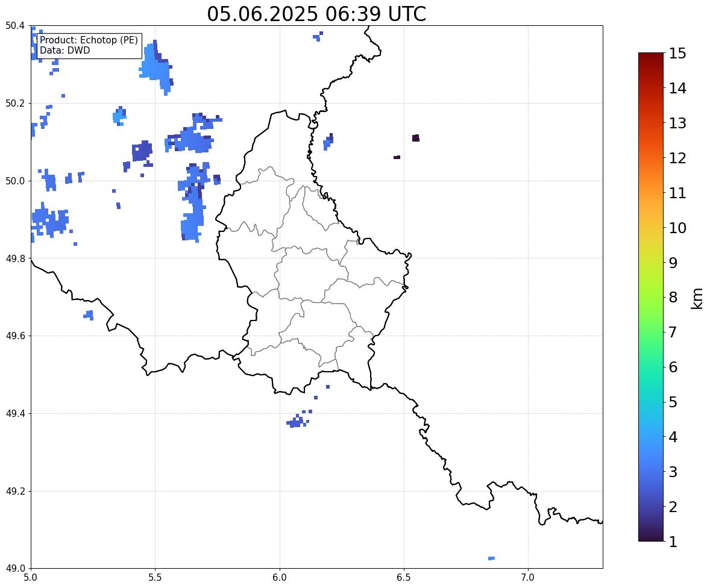Click the colorbar tick label "3"
The height and width of the screenshot is (588, 710).
tap(673, 472)
